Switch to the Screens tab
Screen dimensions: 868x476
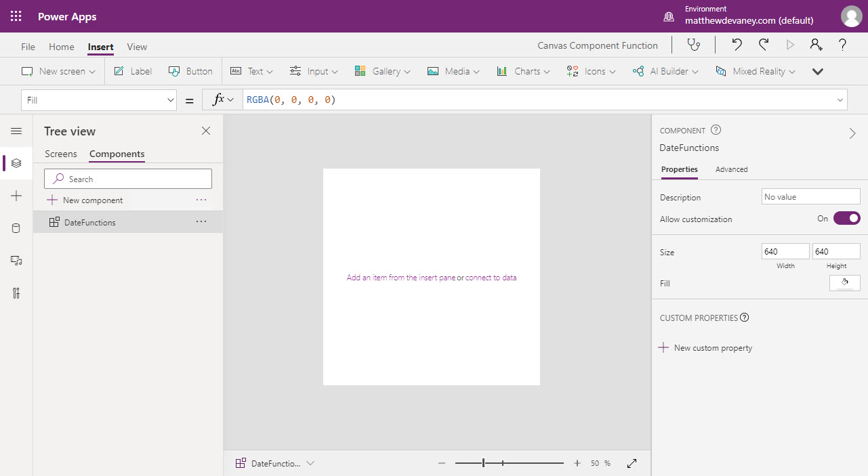(x=61, y=154)
